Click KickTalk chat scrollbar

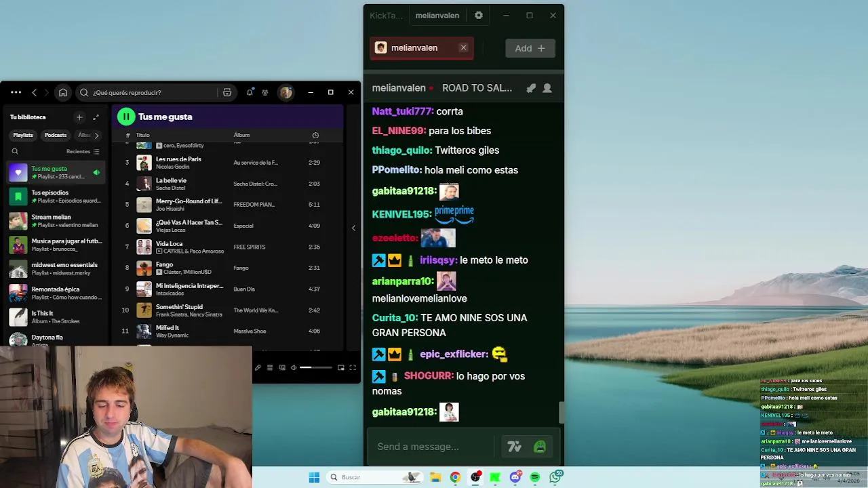pyautogui.click(x=561, y=411)
